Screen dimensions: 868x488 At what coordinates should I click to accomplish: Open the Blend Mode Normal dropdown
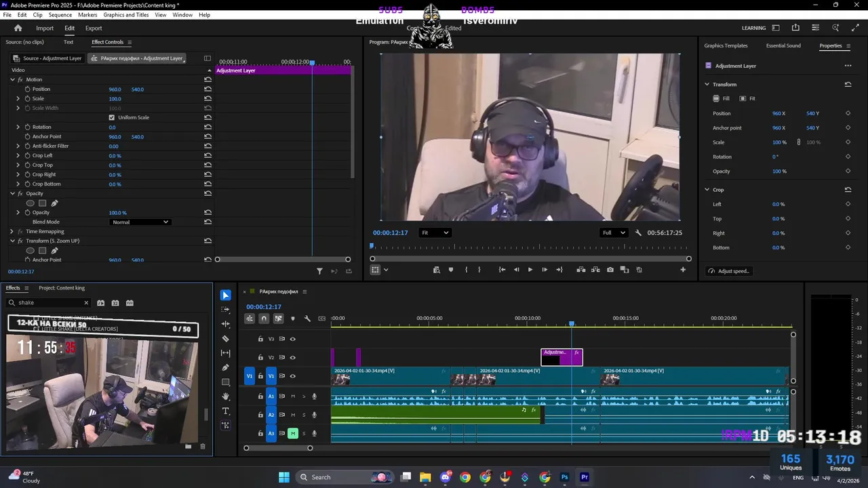coord(140,222)
